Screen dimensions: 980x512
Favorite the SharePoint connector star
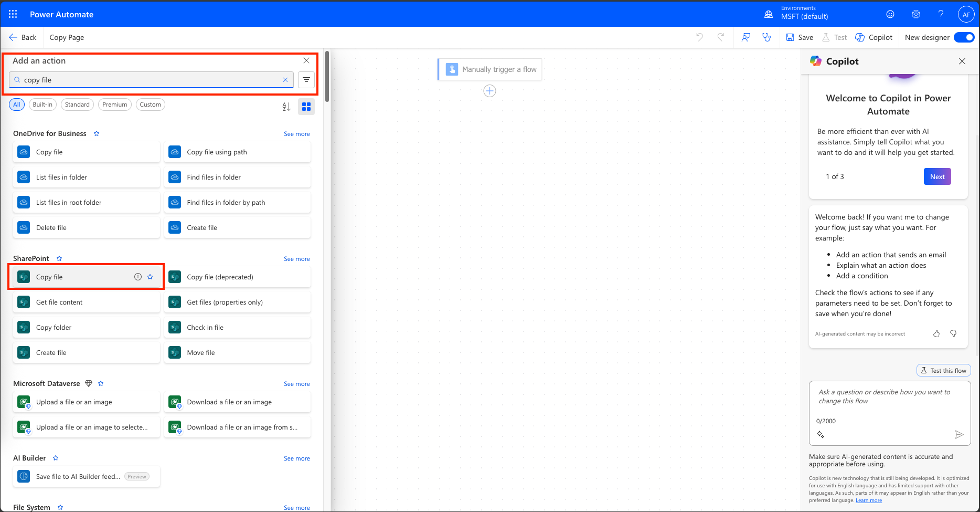59,258
